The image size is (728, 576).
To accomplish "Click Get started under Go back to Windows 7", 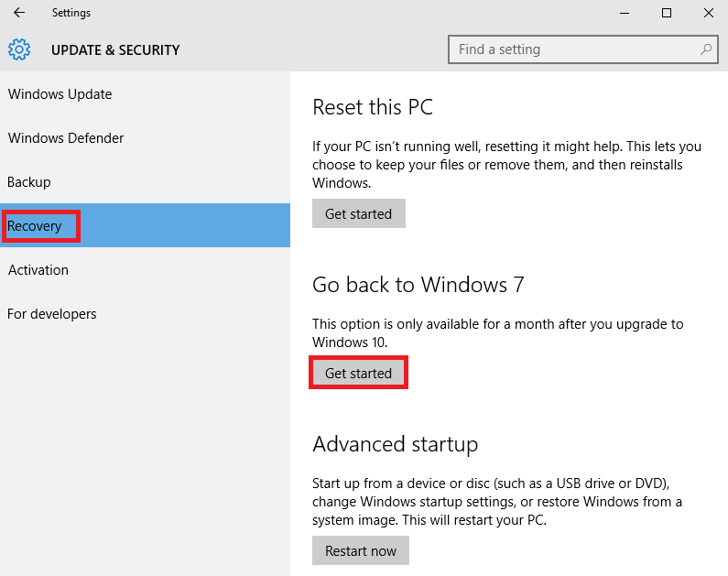I will 358,374.
